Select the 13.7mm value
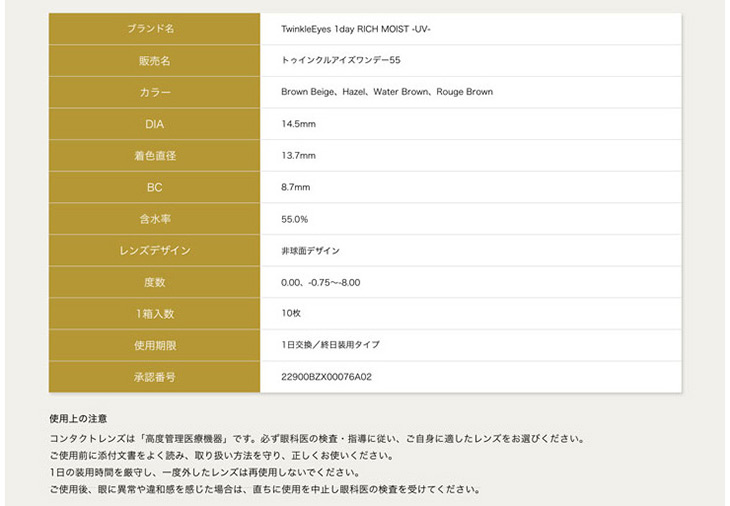Image resolution: width=730 pixels, height=506 pixels. (298, 155)
